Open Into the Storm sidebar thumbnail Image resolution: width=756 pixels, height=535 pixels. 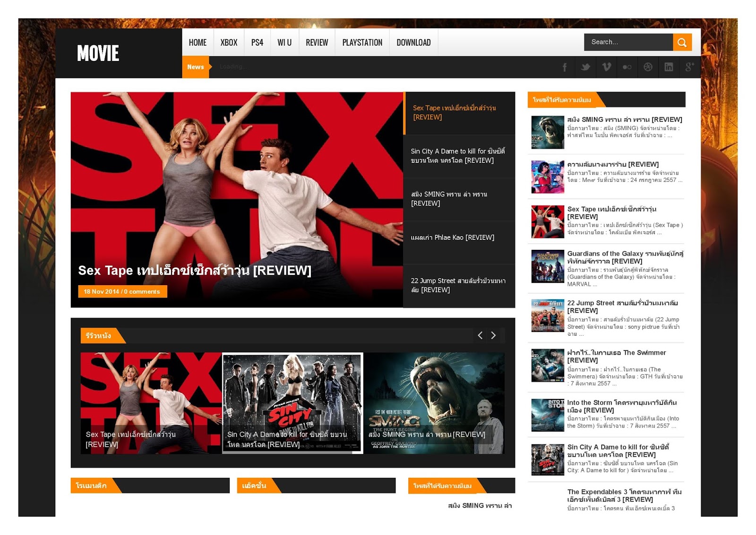click(x=548, y=416)
